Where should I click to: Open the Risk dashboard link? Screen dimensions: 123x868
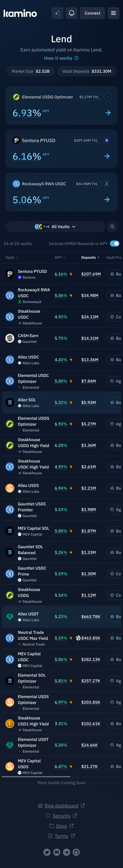tap(61, 806)
